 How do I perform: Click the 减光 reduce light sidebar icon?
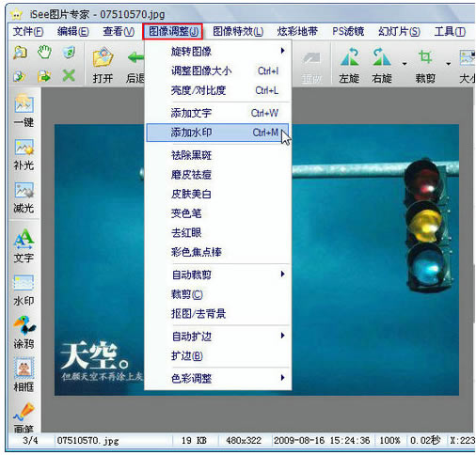pos(24,190)
